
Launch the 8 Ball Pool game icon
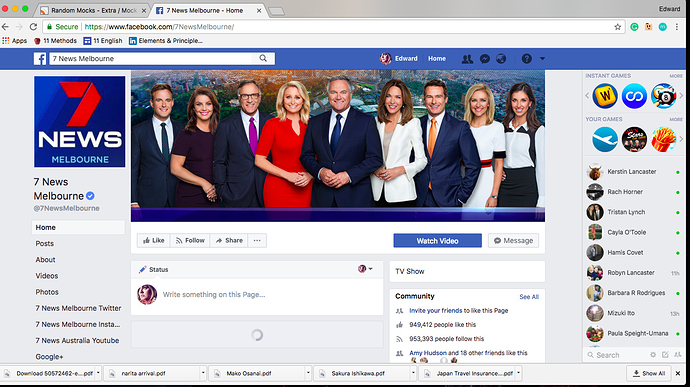pos(664,96)
